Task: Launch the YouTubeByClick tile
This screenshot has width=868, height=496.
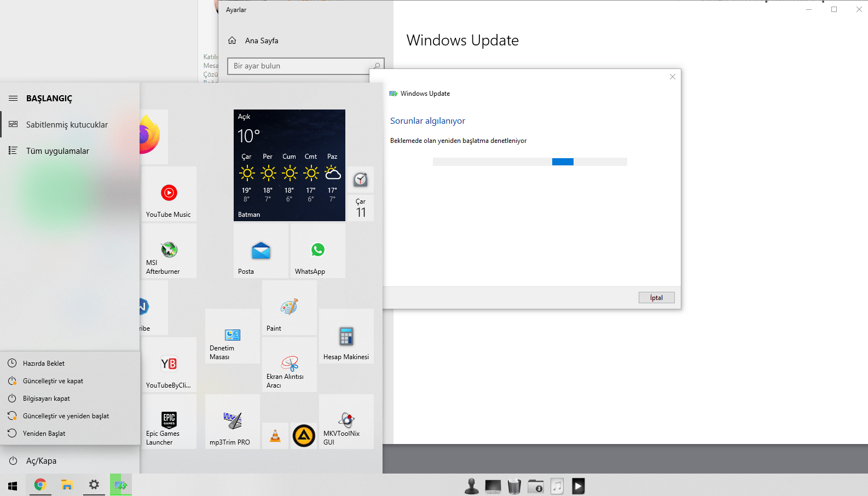Action: 169,365
